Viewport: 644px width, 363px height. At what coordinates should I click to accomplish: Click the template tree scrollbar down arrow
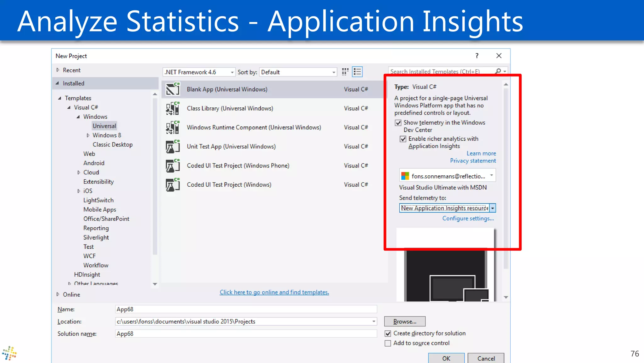pyautogui.click(x=155, y=284)
